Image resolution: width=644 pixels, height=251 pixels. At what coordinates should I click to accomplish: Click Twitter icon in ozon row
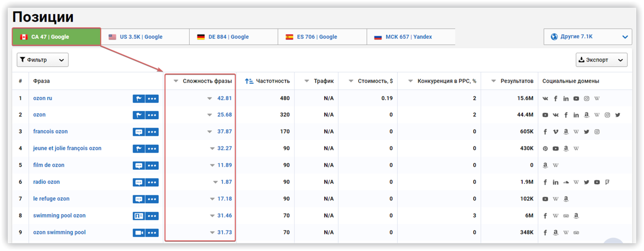point(618,115)
